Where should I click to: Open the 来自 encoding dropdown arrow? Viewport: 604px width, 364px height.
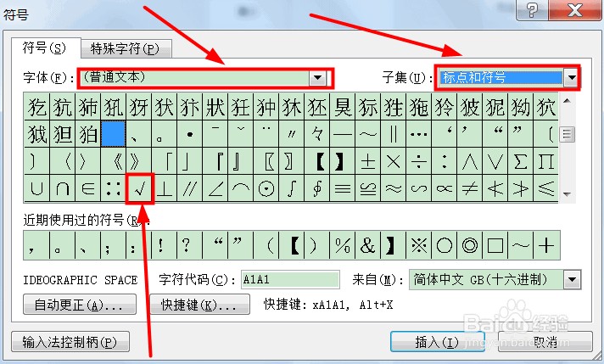(572, 280)
